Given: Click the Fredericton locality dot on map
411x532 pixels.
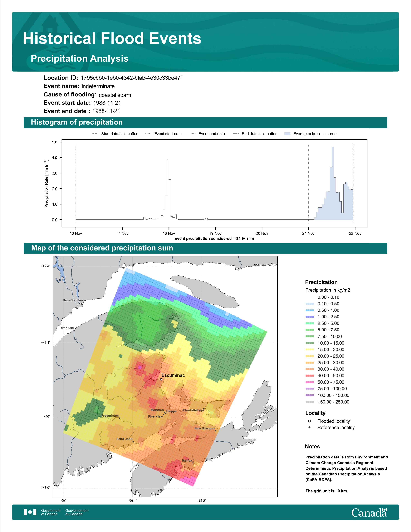Looking at the screenshot, I should [119, 418].
